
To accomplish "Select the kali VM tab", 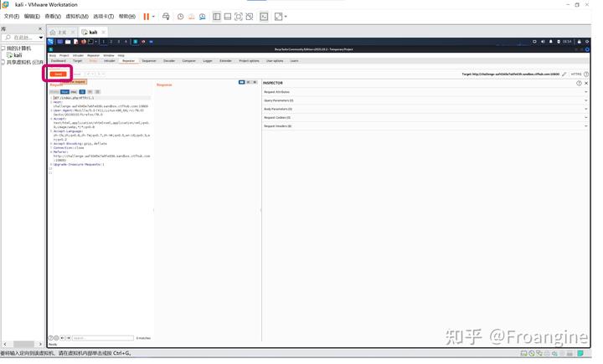I will [93, 33].
